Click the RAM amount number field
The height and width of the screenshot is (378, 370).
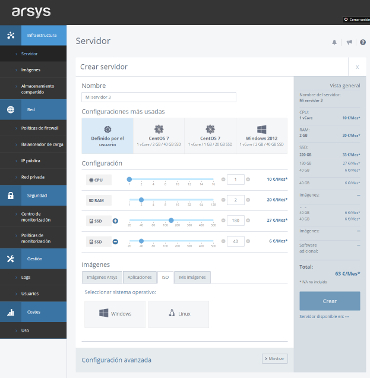coord(236,200)
